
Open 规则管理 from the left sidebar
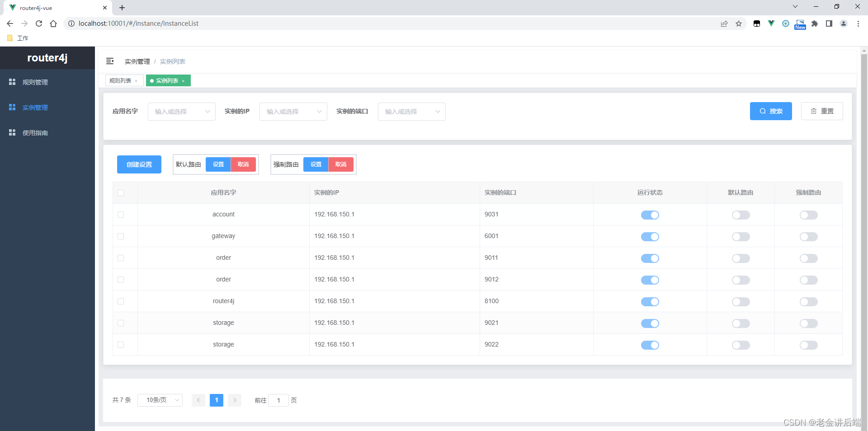pos(34,82)
